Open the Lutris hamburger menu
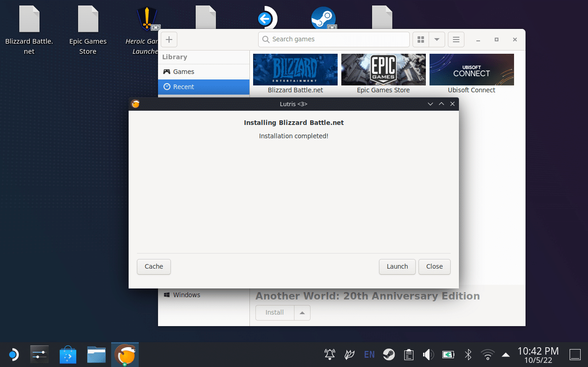Screen dimensions: 588x367 tap(456, 40)
